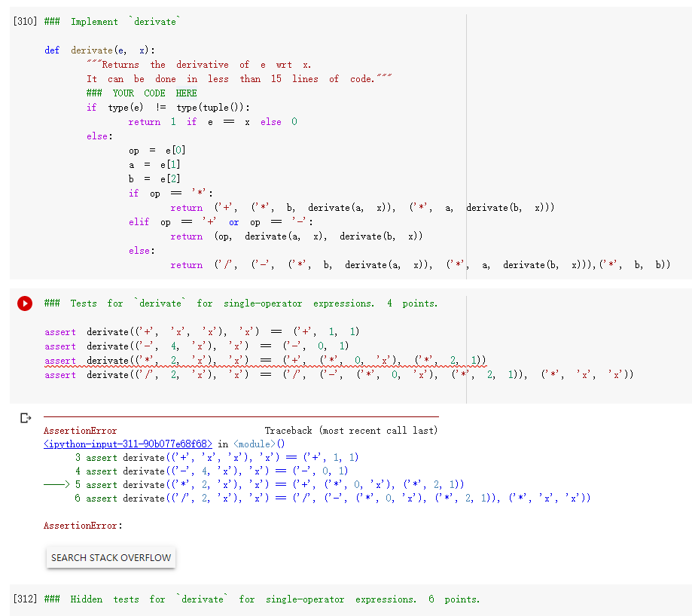Image resolution: width=692 pixels, height=616 pixels.
Task: Click the assert with ('-', 4, 'x') in the test cell
Action: pyautogui.click(x=197, y=346)
